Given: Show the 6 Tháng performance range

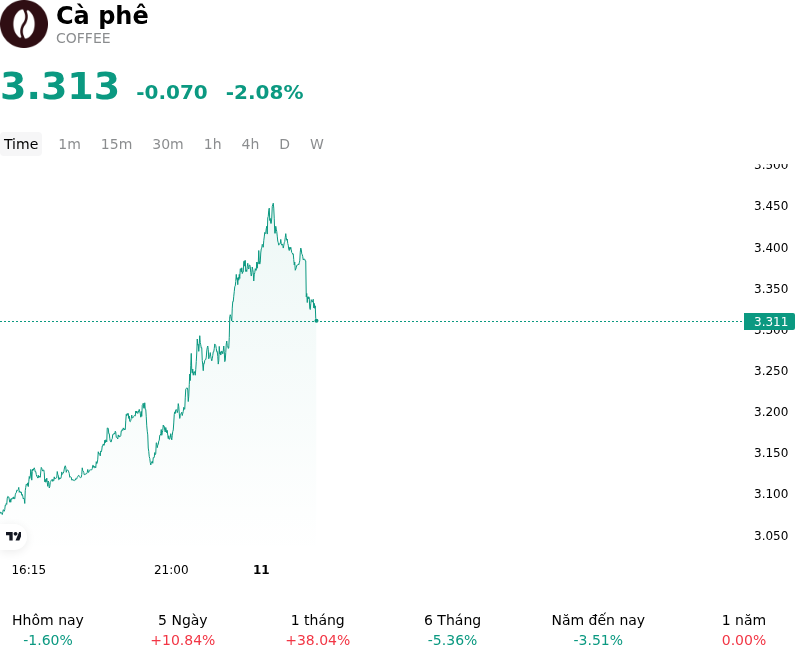Looking at the screenshot, I should (x=453, y=630).
